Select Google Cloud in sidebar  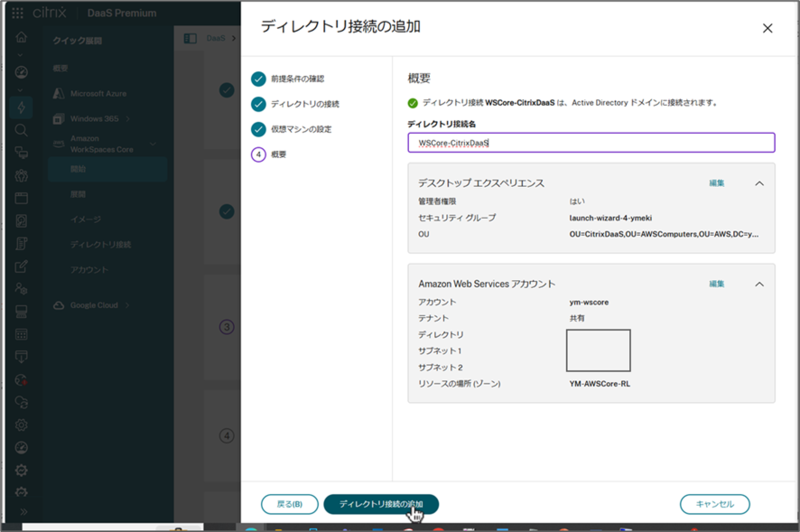point(94,305)
